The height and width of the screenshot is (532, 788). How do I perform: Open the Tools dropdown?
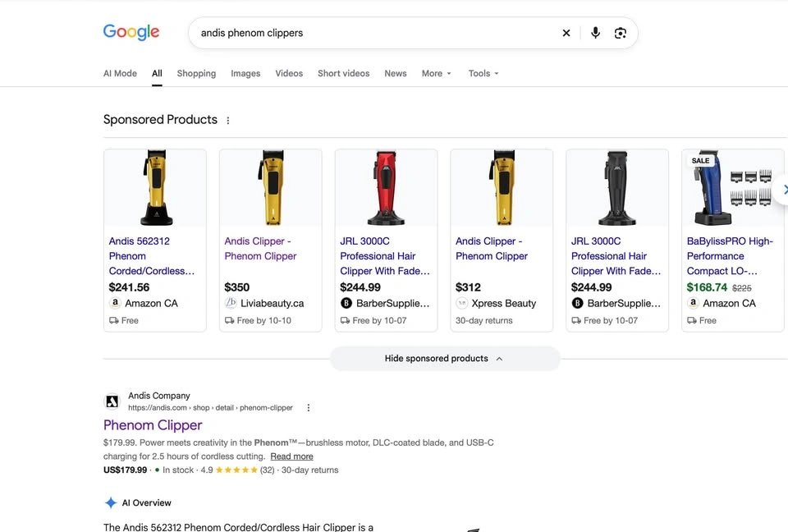coord(483,73)
